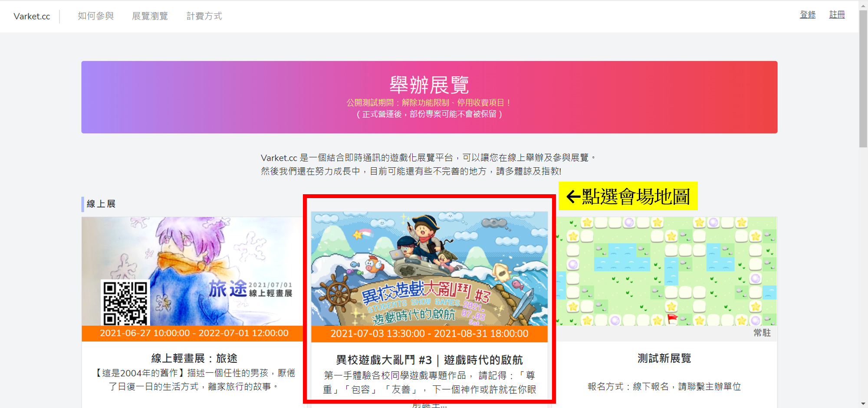
Task: Click the 常駐 label under the map
Action: pyautogui.click(x=762, y=333)
